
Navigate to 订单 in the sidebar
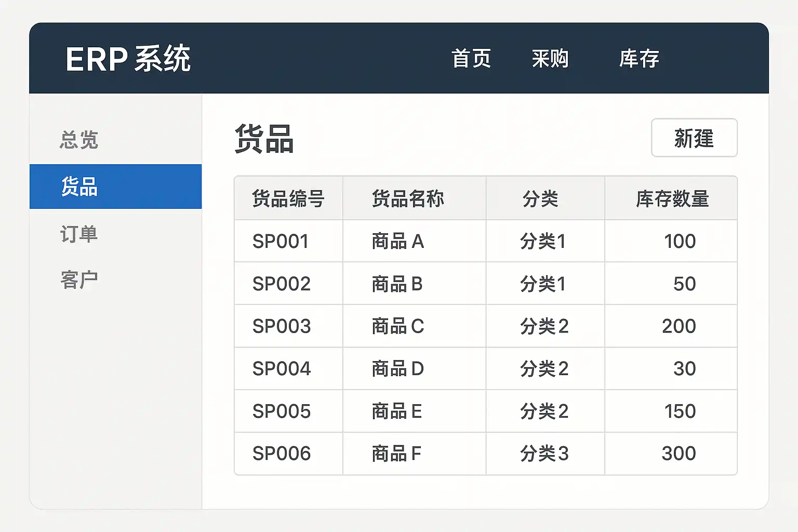click(x=79, y=234)
